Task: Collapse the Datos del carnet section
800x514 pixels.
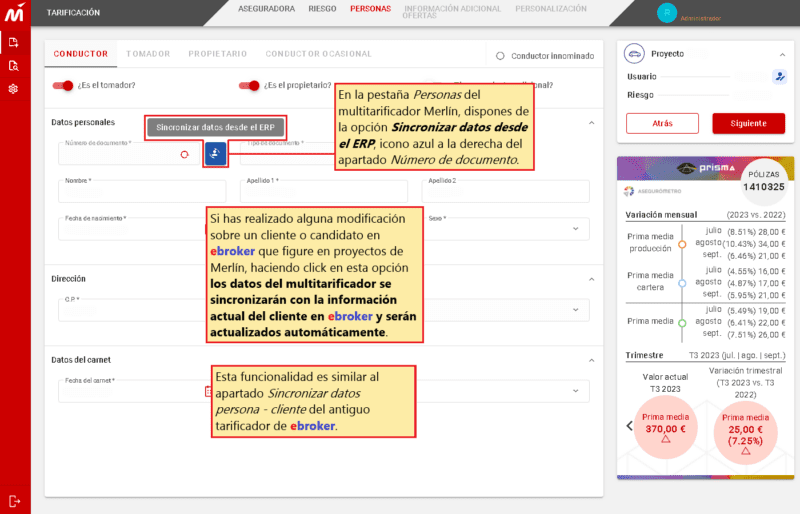Action: [x=591, y=360]
